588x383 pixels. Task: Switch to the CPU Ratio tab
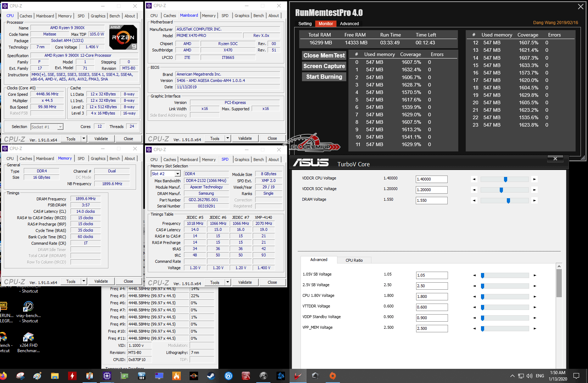354,260
